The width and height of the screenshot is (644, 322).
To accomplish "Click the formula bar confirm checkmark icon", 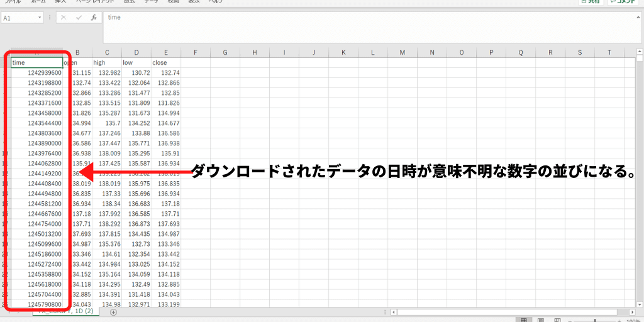I will coord(79,18).
